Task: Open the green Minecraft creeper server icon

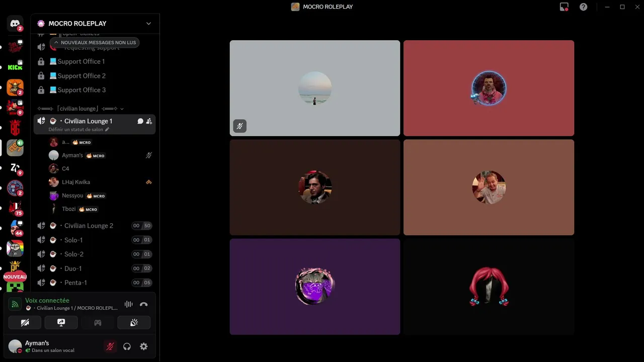Action: click(15, 288)
